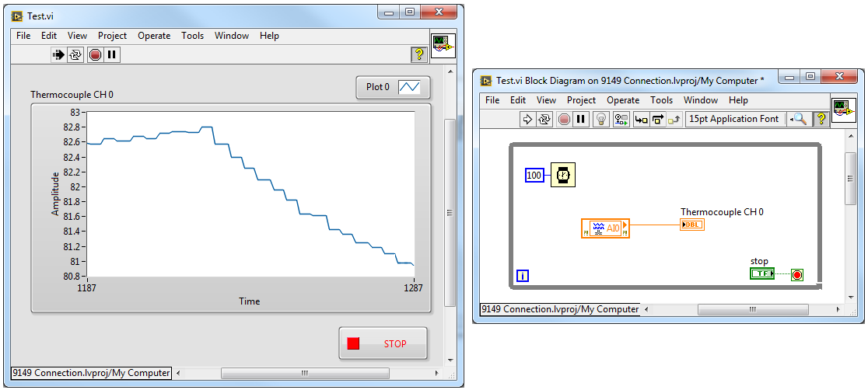868x390 pixels.
Task: Click the Run arrow in Block Diagram toolbar
Action: tap(527, 119)
